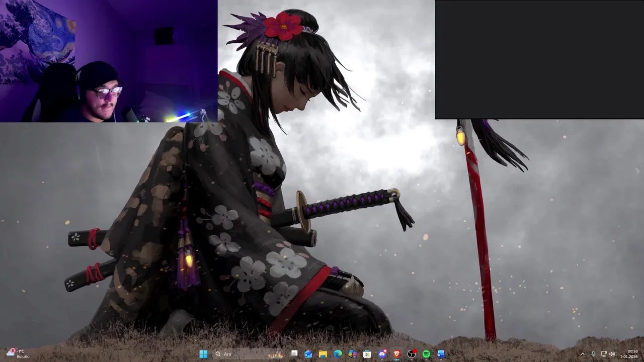Switch to the Brave browser window

pyautogui.click(x=397, y=354)
